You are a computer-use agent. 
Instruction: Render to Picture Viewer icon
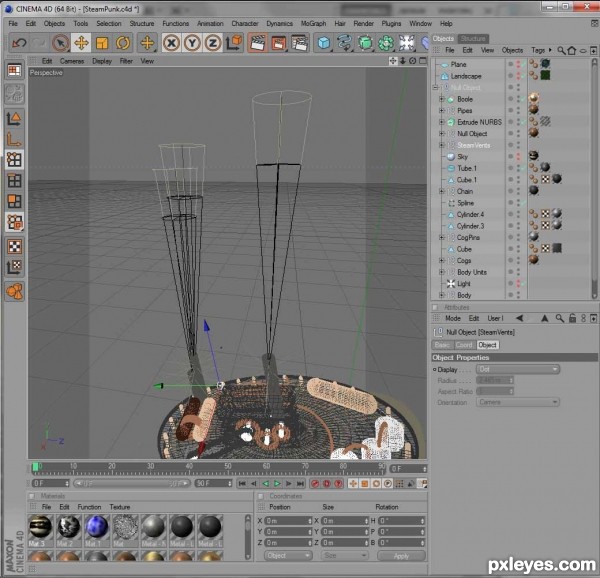click(x=279, y=43)
